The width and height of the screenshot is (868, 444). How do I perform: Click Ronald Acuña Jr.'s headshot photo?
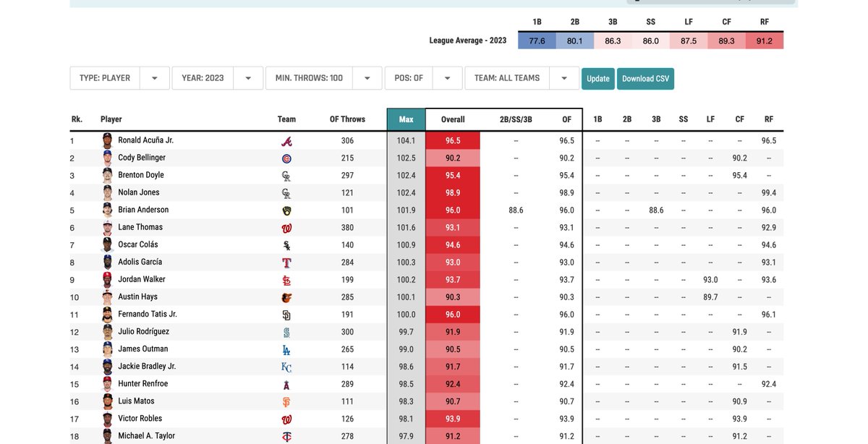108,140
